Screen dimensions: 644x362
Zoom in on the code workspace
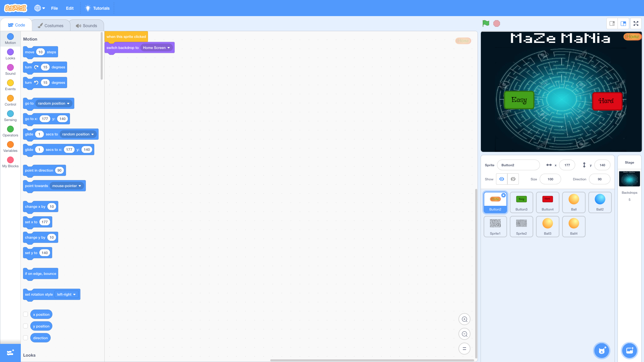[464, 319]
